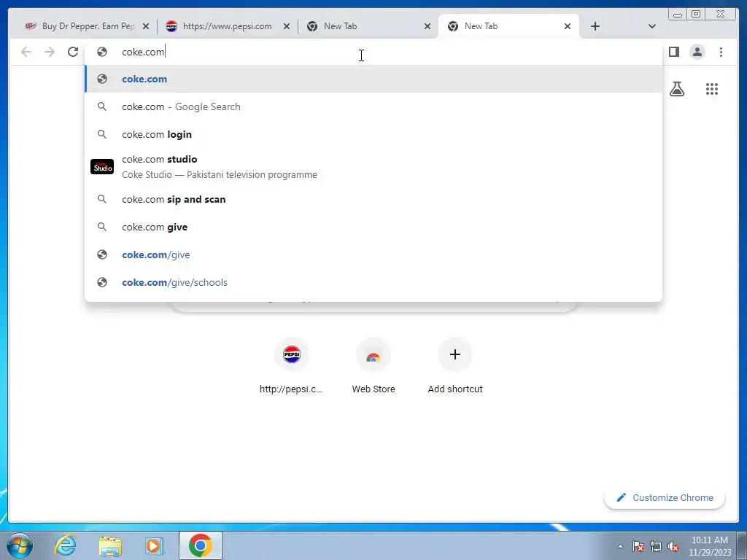The width and height of the screenshot is (747, 560).
Task: Open the Chrome profile avatar
Action: coord(697,52)
